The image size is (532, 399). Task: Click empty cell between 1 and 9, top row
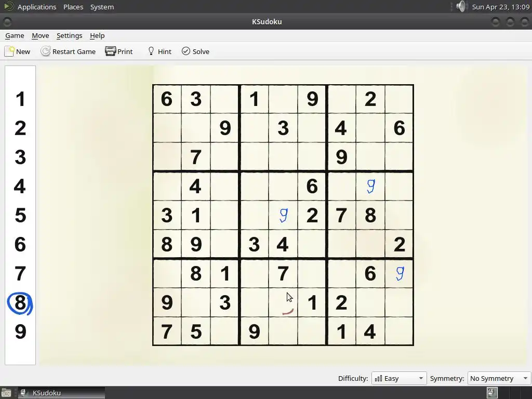tap(283, 99)
